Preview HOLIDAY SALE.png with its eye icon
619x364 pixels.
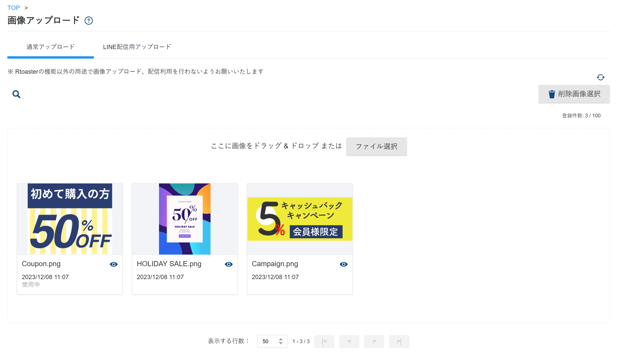[x=229, y=264]
